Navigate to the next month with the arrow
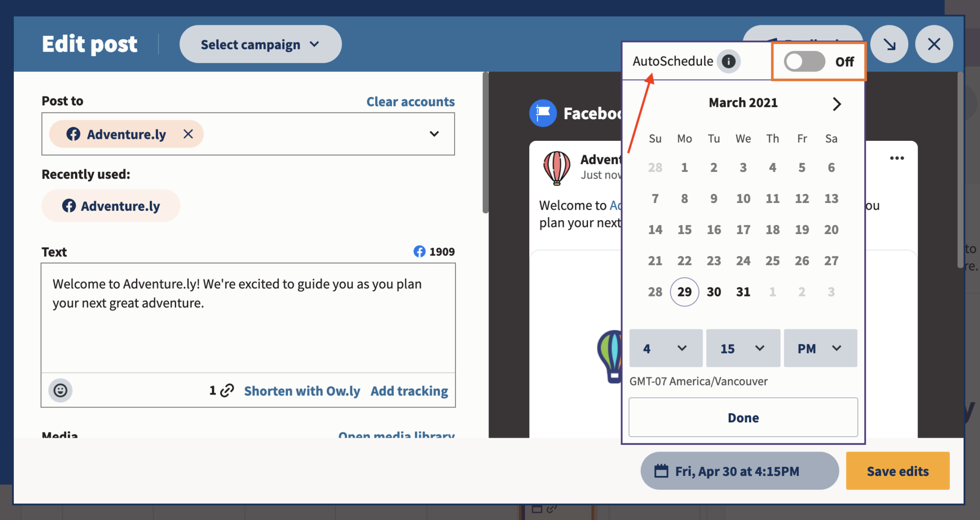 836,103
